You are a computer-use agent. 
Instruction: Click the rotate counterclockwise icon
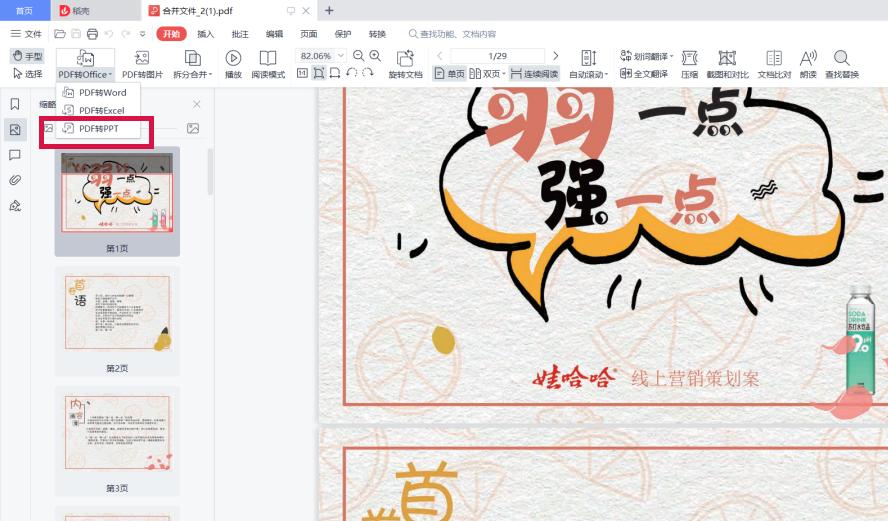point(352,73)
